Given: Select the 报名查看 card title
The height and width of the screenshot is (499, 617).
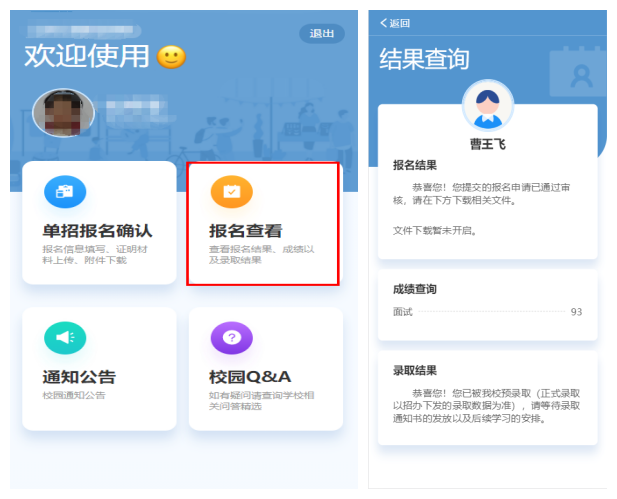Looking at the screenshot, I should [x=245, y=231].
